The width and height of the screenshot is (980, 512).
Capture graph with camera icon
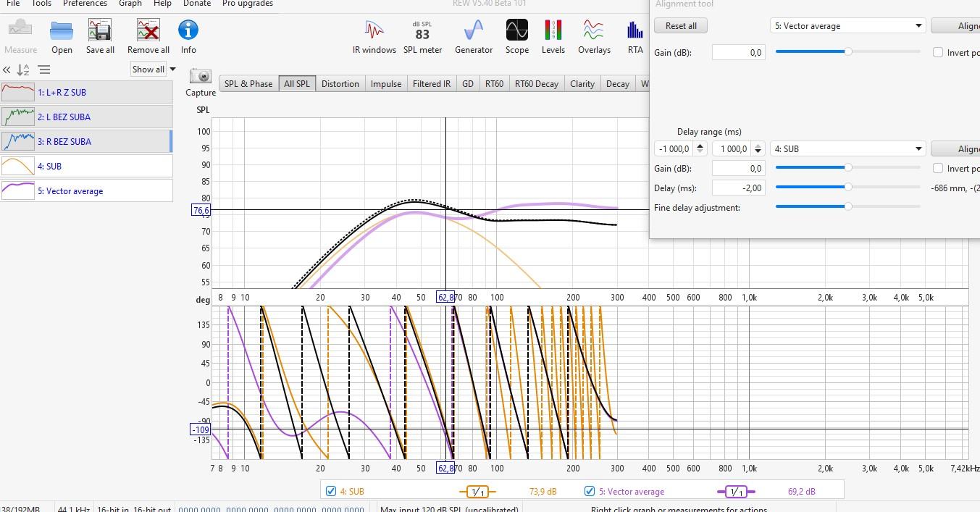(x=201, y=77)
